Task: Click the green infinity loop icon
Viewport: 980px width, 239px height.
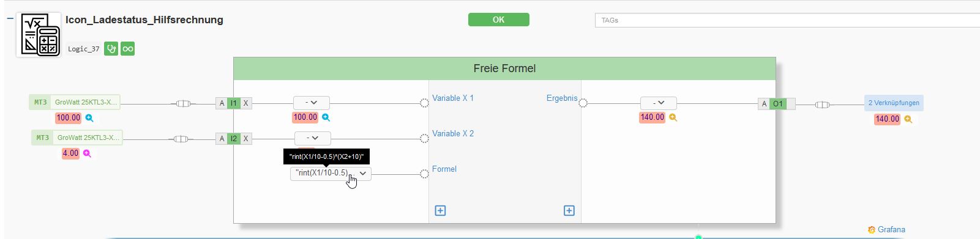Action: click(127, 49)
